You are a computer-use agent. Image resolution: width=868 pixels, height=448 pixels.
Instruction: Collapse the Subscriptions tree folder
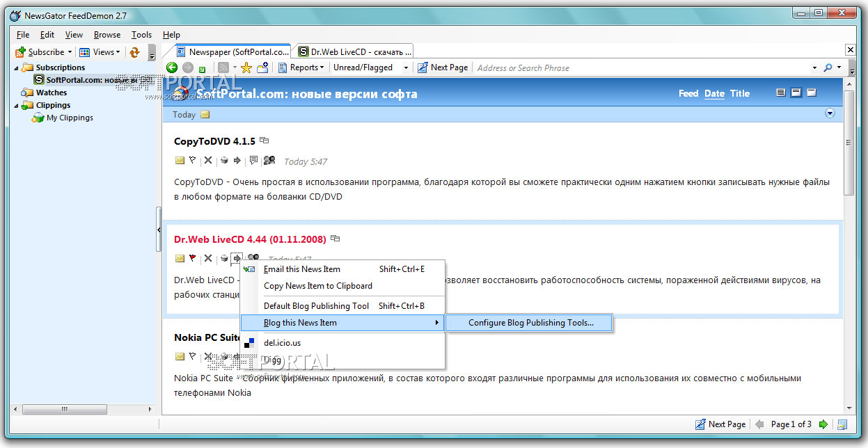point(17,67)
